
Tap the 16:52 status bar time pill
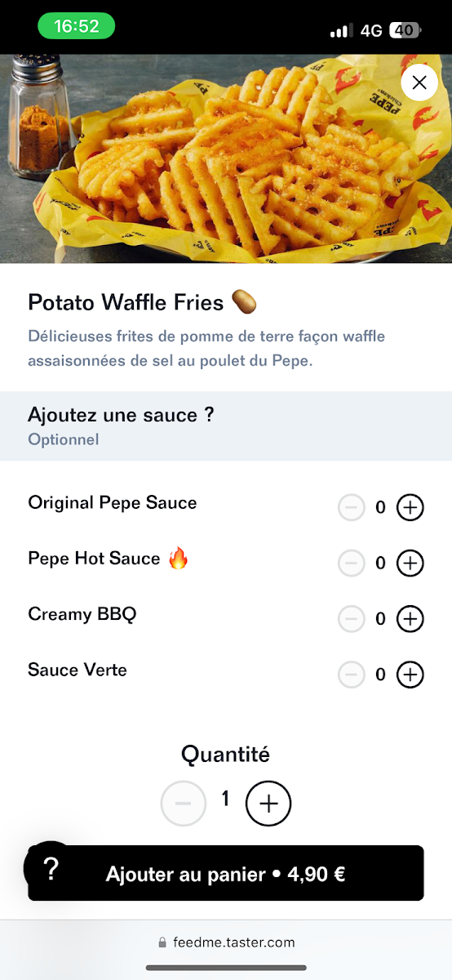(x=77, y=26)
